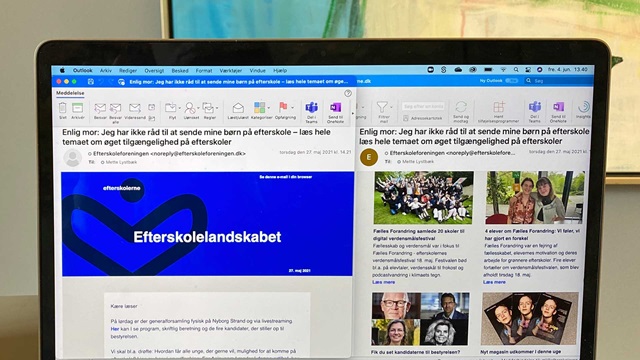Open the Hjælp menu
640x360 pixels.
tap(280, 71)
